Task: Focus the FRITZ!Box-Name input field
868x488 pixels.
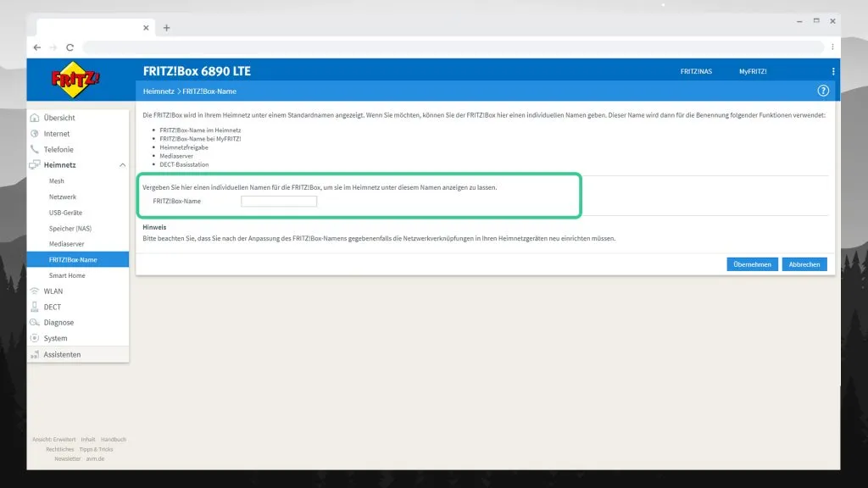Action: tap(279, 202)
